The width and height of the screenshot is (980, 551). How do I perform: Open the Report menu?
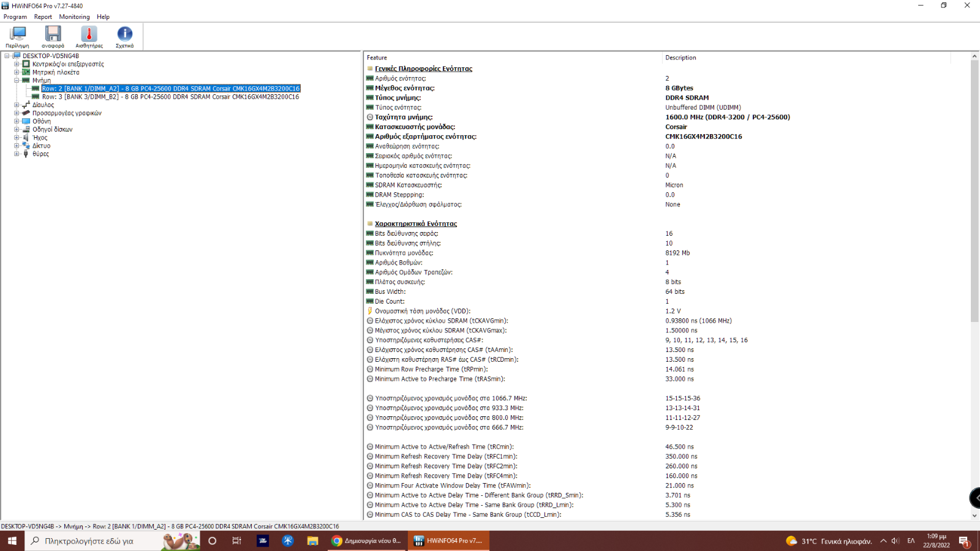43,17
